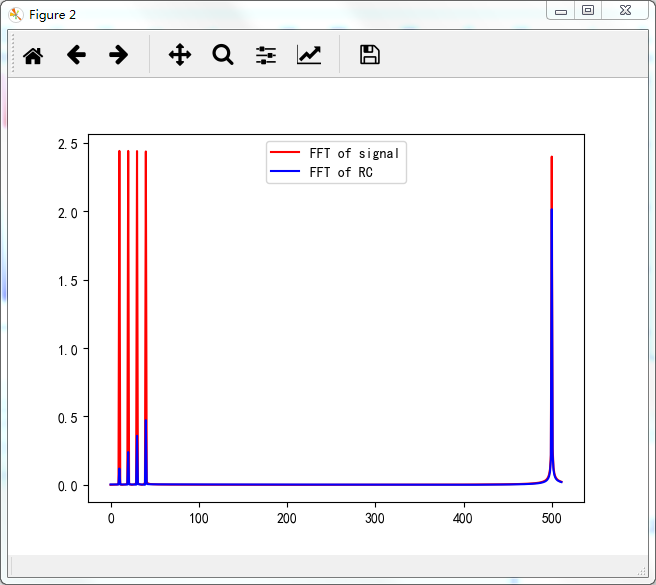Save the figure with the floppy disk icon

[370, 55]
